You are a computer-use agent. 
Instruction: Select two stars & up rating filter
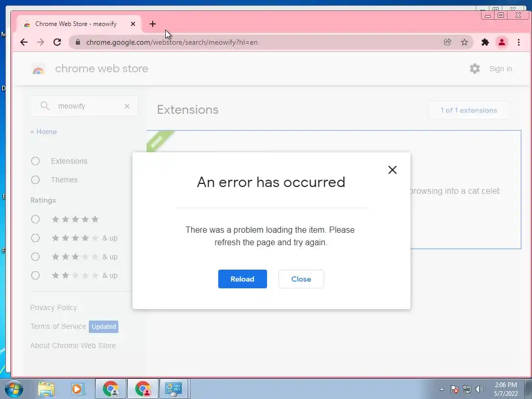[x=35, y=275]
